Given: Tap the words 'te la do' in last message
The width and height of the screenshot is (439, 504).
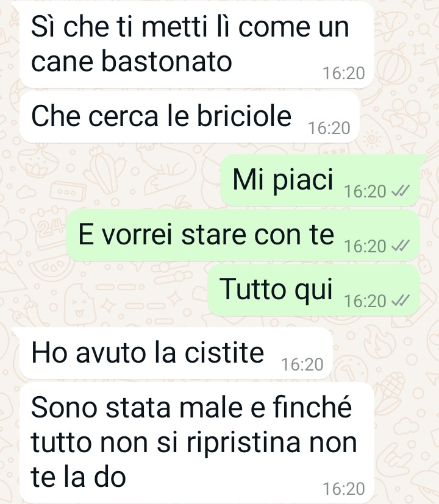Looking at the screenshot, I should tap(78, 477).
